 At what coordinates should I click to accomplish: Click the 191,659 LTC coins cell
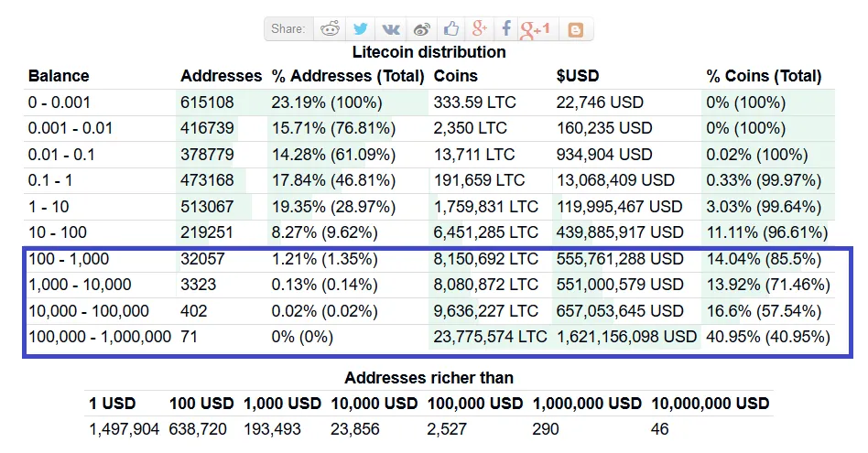pos(480,180)
